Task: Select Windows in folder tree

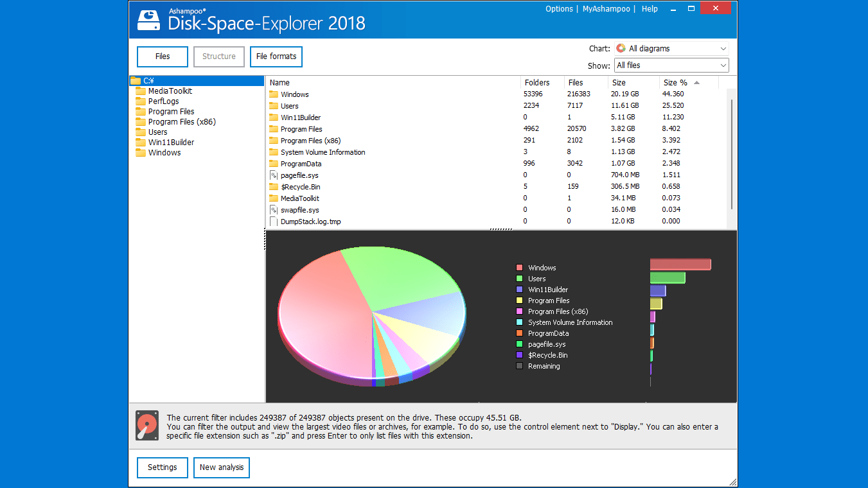Action: point(164,153)
